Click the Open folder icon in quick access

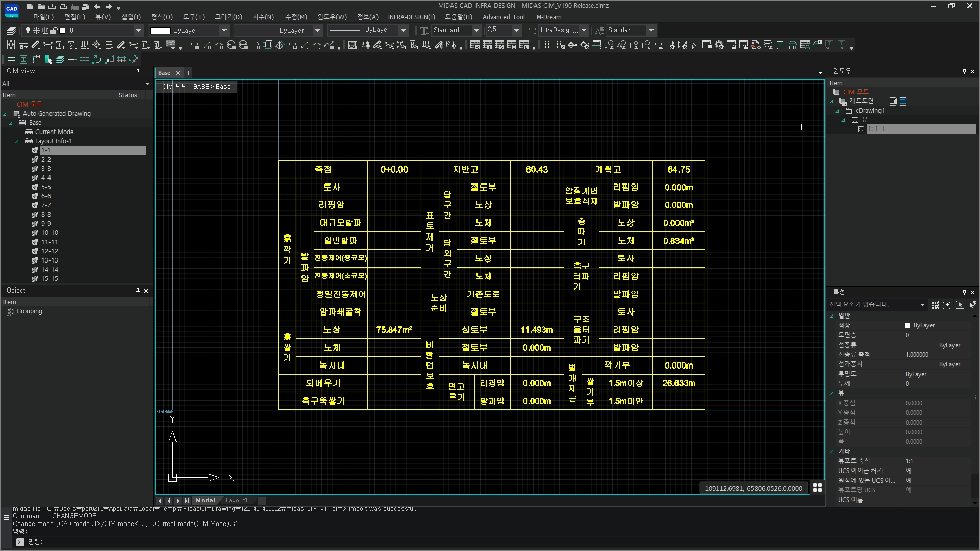41,7
